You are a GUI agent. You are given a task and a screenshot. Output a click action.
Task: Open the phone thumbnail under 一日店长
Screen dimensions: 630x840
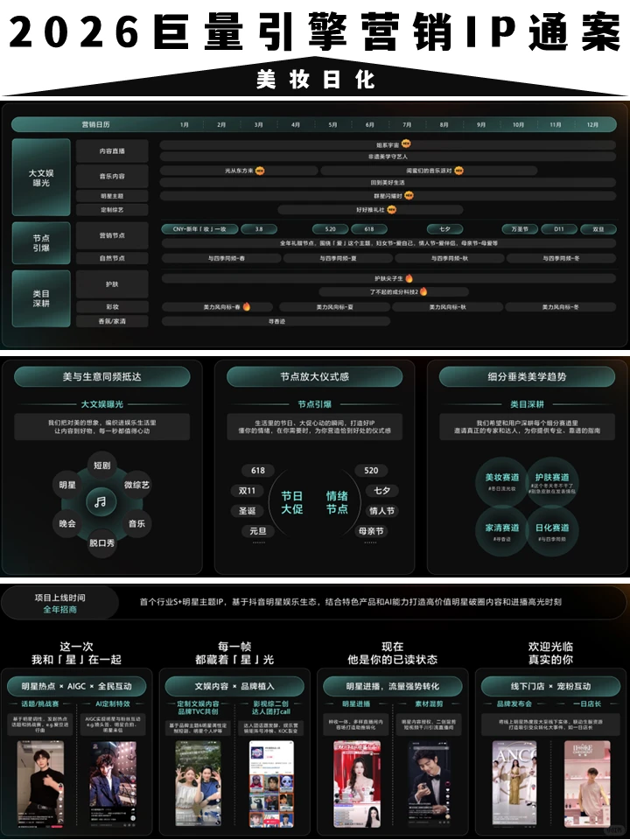tap(587, 784)
